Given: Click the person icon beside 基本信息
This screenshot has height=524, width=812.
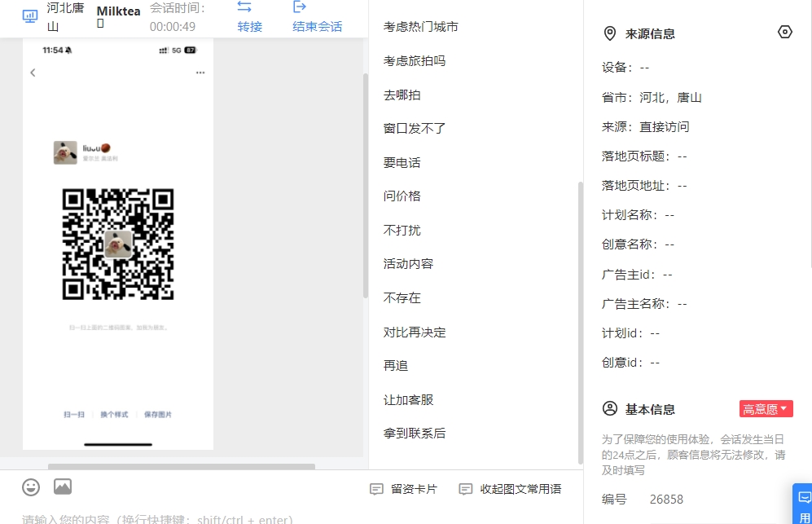Looking at the screenshot, I should tap(610, 409).
